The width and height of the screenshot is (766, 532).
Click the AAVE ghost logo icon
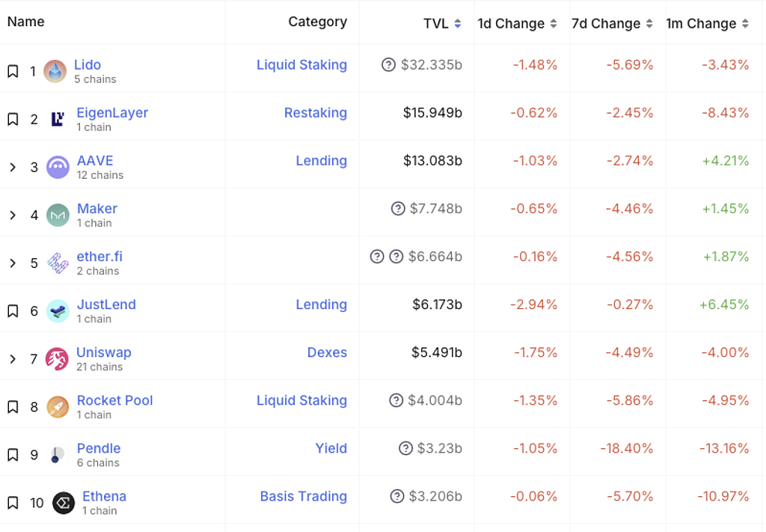pos(58,167)
